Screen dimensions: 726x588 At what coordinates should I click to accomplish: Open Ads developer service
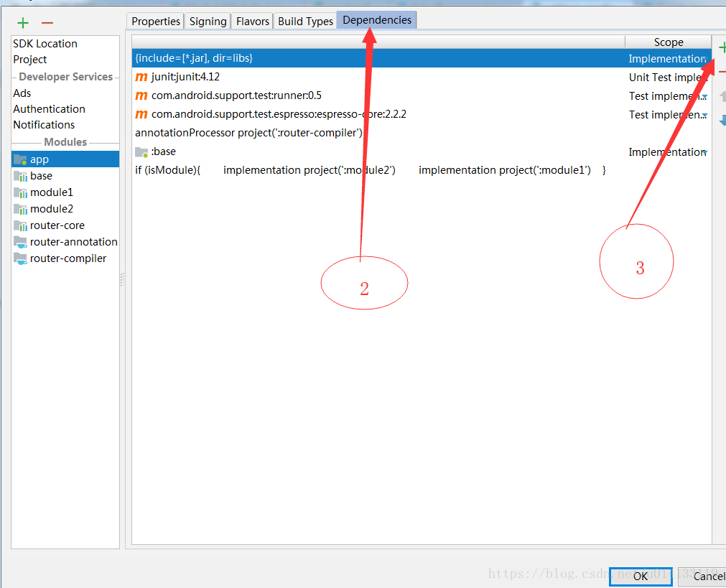click(22, 93)
